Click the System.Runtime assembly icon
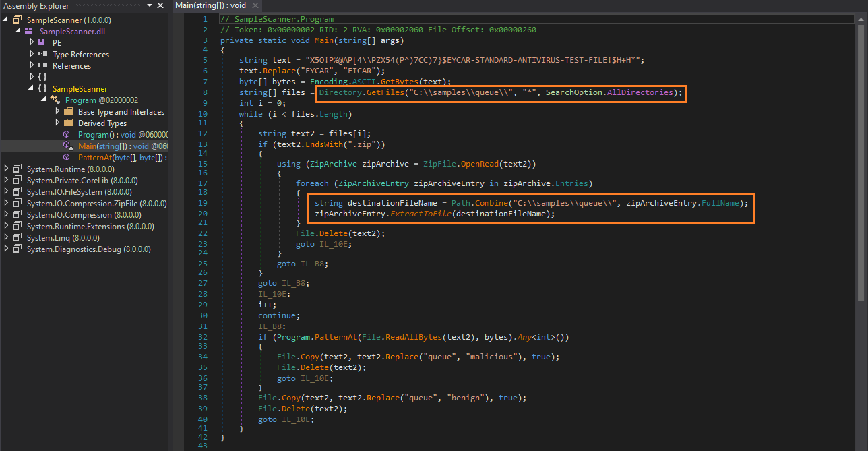The height and width of the screenshot is (451, 868). tap(18, 169)
